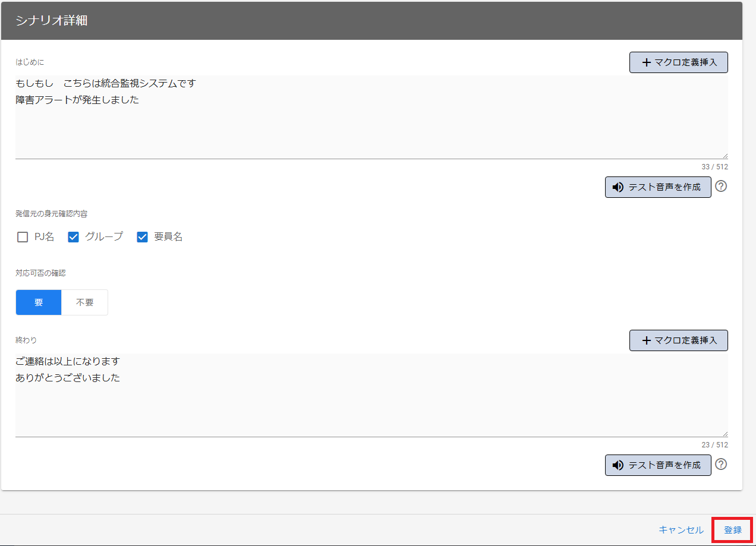Image resolution: width=756 pixels, height=546 pixels.
Task: Click resize handle of はじめに text area
Action: pos(725,156)
